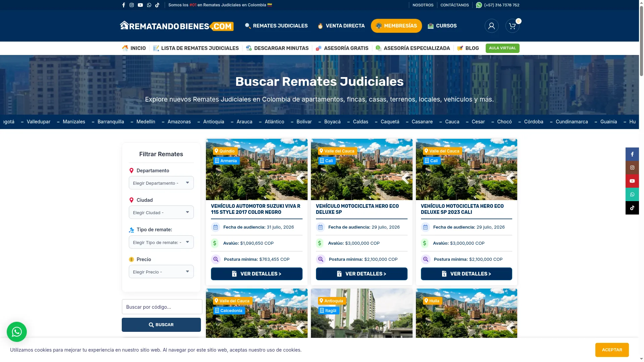This screenshot has height=362, width=644.
Task: Open floating WhatsApp chat bubble
Action: point(17,332)
